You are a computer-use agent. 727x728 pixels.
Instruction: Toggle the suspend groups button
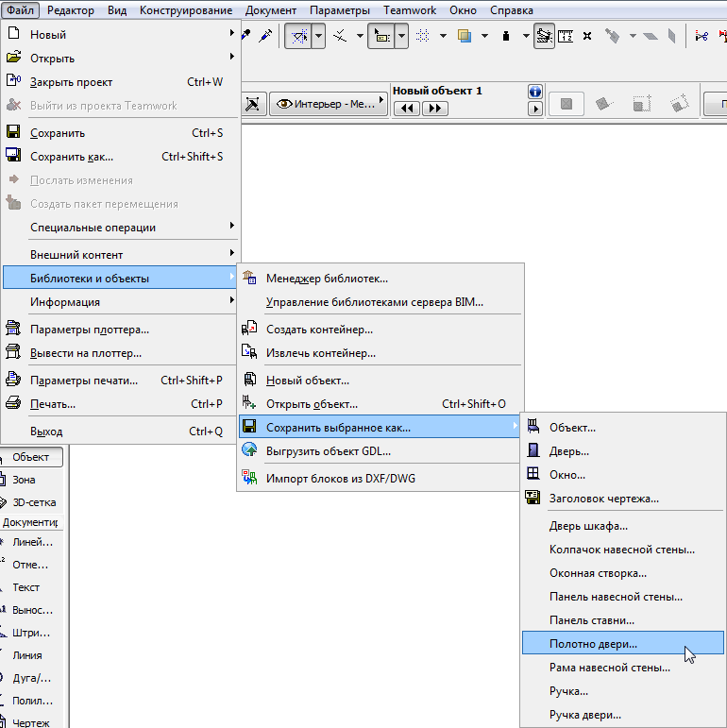coord(544,36)
